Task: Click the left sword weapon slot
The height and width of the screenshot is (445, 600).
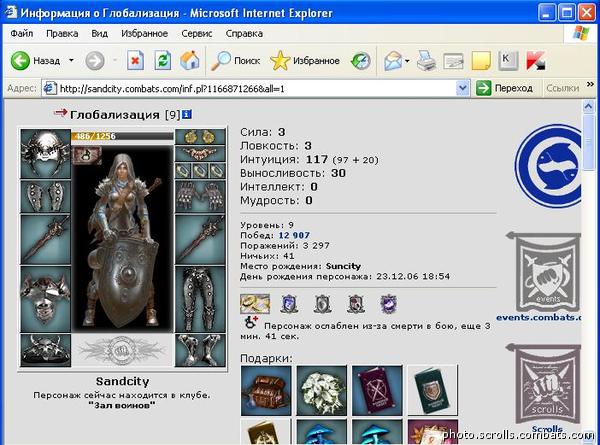Action: point(45,240)
